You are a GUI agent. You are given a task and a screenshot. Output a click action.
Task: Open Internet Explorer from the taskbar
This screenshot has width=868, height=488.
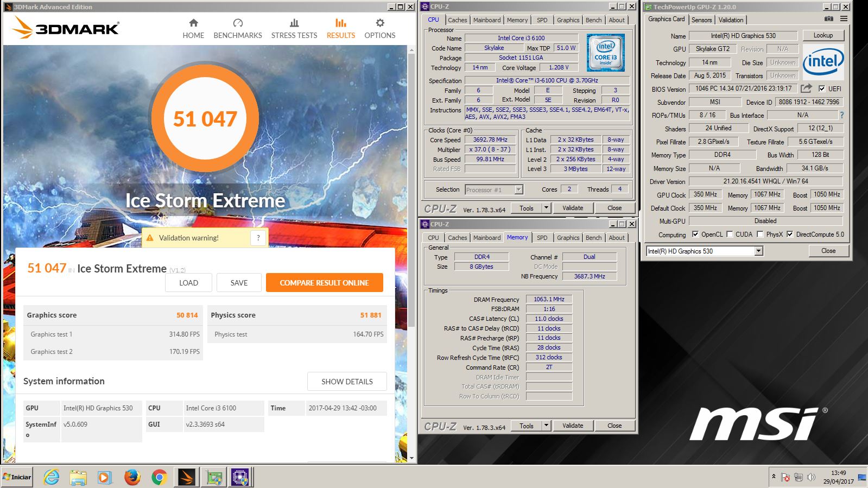(x=52, y=477)
